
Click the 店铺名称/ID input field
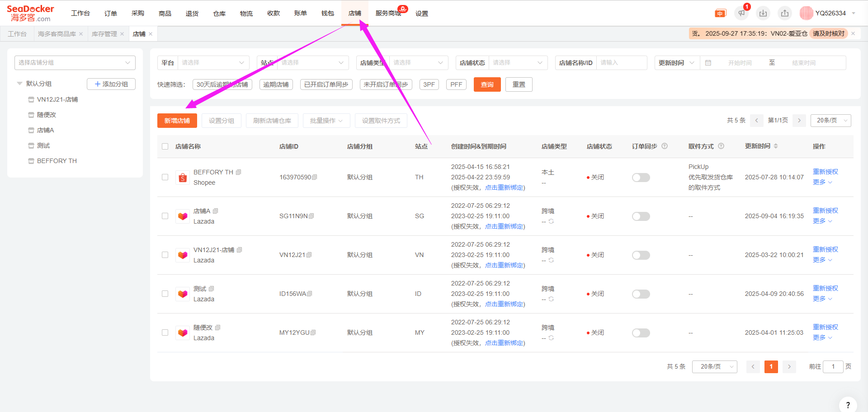(x=622, y=63)
